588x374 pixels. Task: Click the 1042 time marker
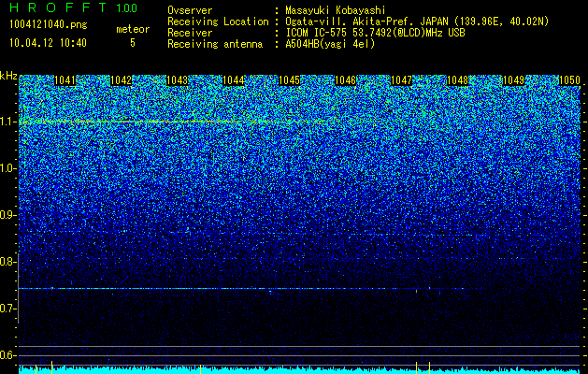pyautogui.click(x=122, y=80)
